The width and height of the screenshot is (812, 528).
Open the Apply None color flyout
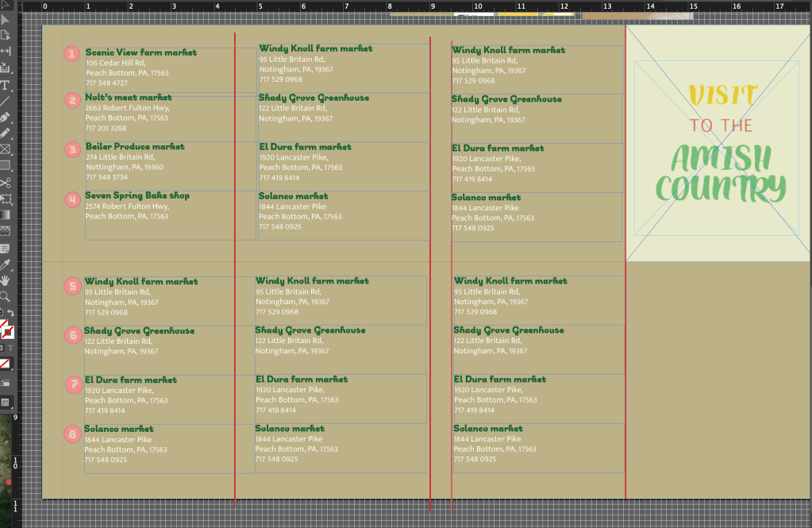point(5,364)
